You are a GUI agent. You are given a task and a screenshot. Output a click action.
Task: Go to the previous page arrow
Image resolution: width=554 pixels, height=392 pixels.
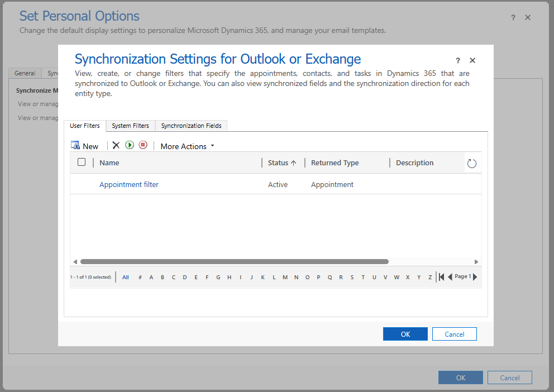[450, 277]
